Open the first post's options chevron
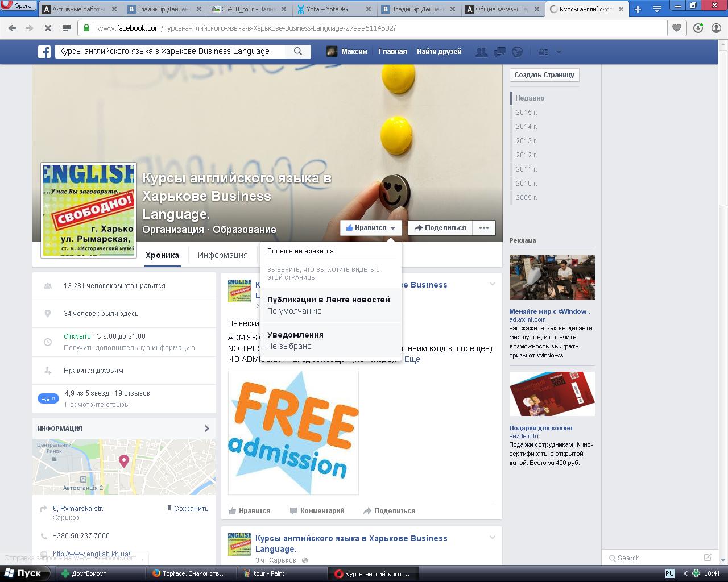The image size is (728, 582). coord(493,284)
